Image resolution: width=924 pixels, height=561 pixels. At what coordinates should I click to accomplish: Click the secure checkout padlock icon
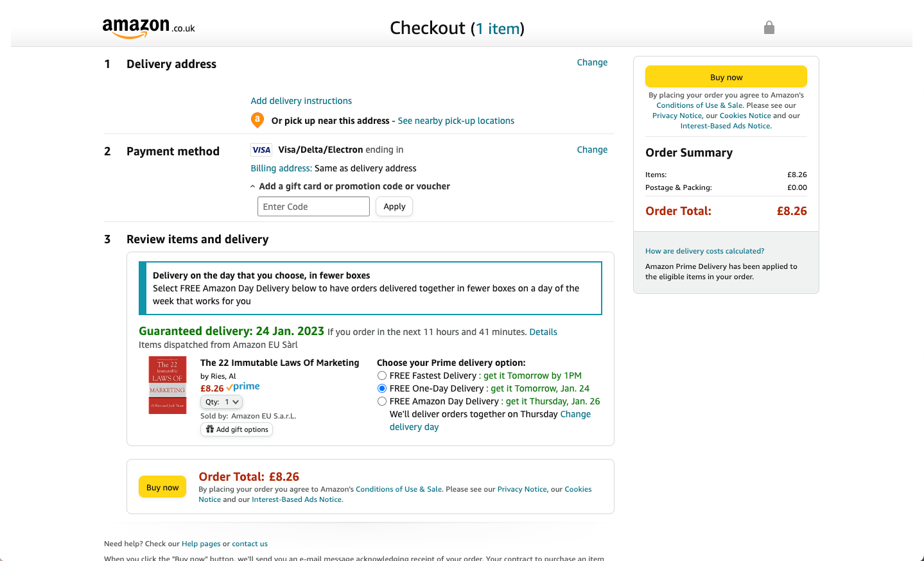769,28
